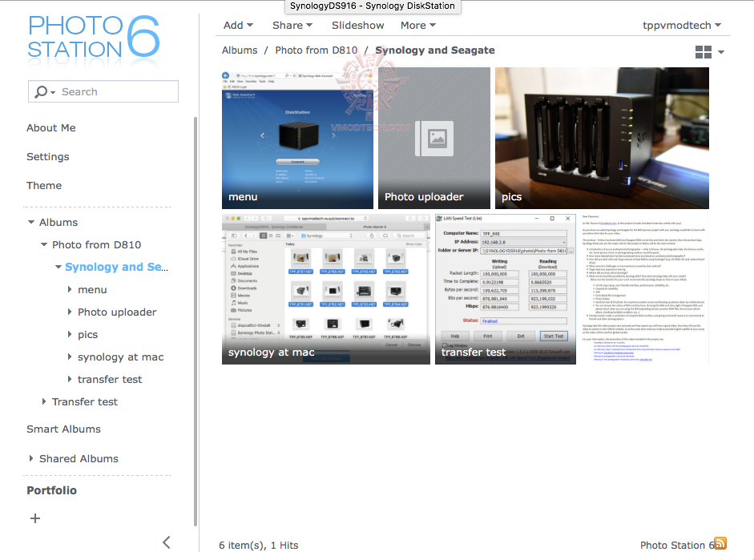Screen dimensions: 754x560
Task: Expand the Shared Albums node
Action: pyautogui.click(x=31, y=458)
